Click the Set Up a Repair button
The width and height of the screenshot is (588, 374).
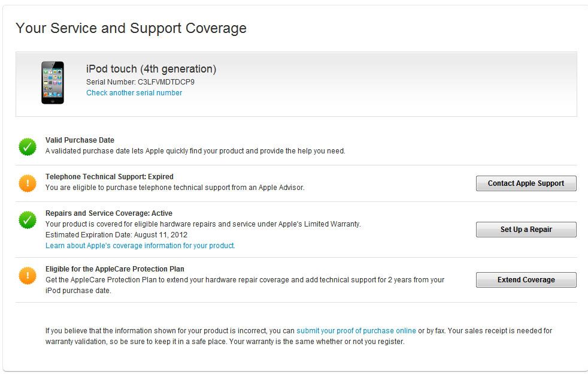coord(526,230)
